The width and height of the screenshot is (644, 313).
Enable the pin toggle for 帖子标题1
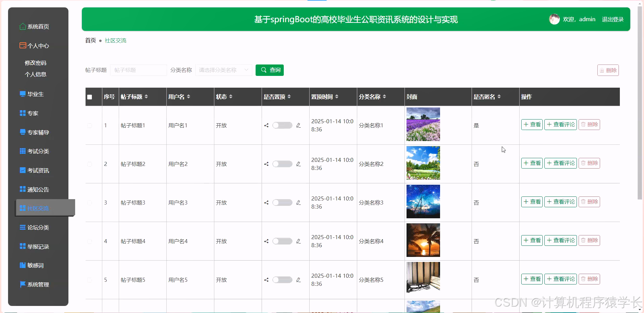pos(282,125)
